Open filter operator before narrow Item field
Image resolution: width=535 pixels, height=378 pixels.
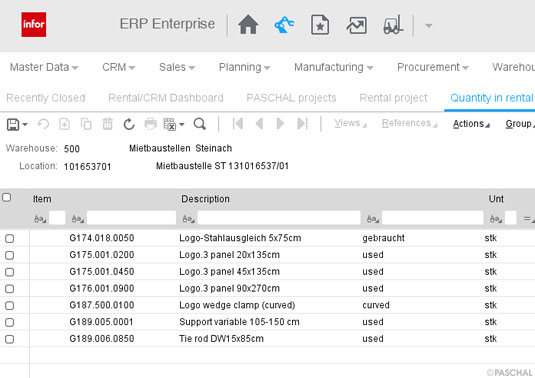[x=40, y=219]
